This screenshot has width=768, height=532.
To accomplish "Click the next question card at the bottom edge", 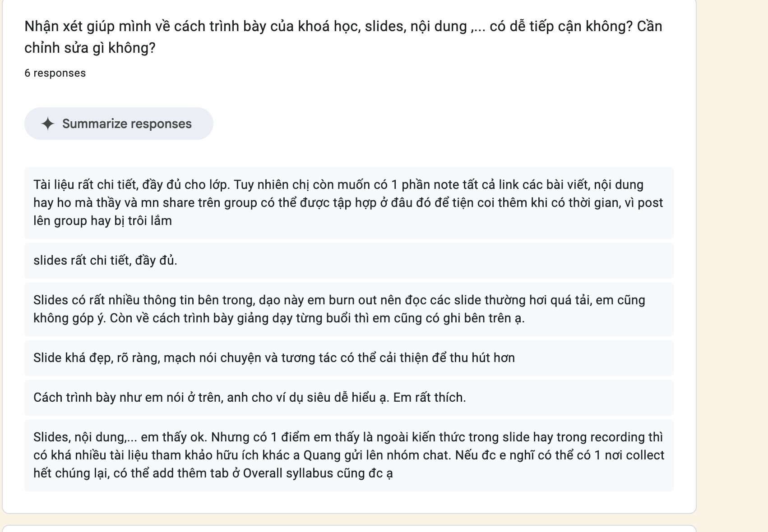I will 349,529.
